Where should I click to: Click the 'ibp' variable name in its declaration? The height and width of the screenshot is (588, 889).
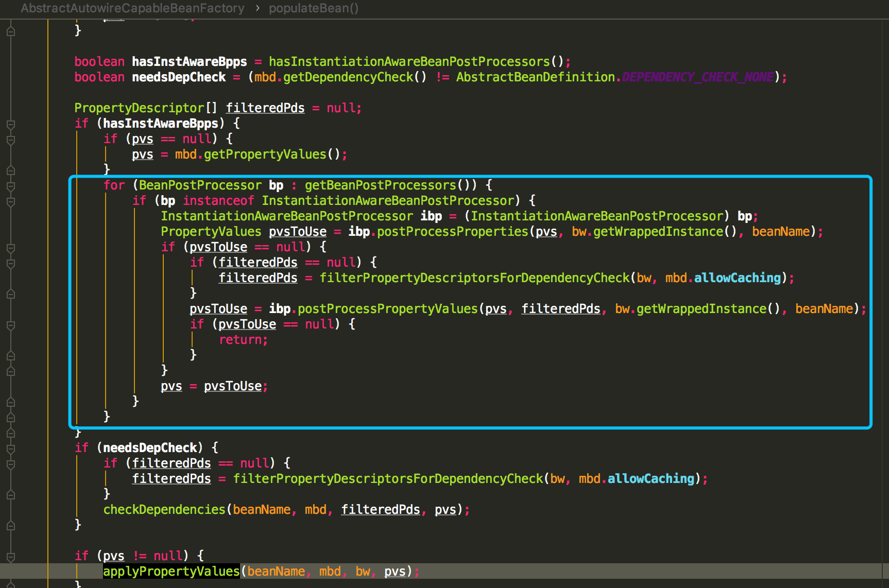tap(431, 216)
